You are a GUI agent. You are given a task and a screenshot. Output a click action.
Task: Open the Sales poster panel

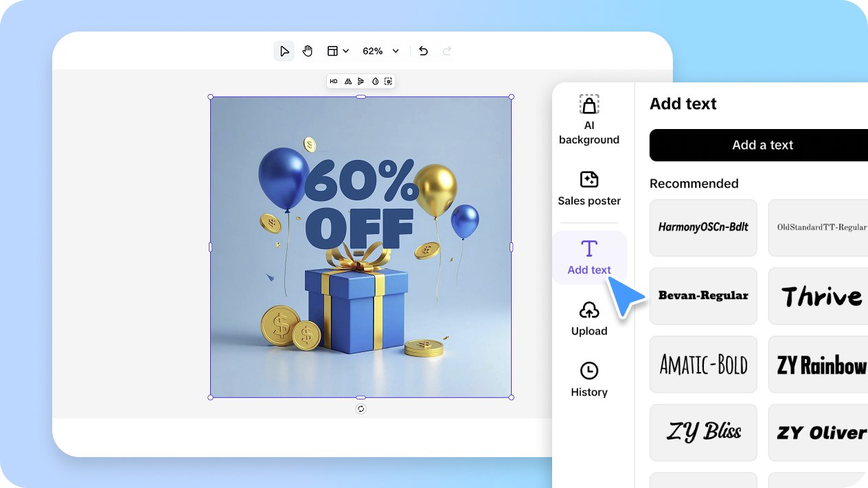click(589, 189)
